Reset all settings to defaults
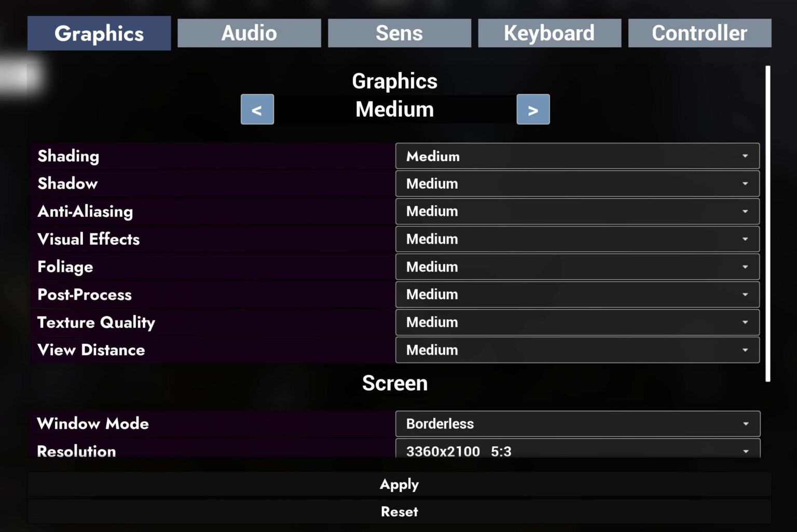 (398, 511)
